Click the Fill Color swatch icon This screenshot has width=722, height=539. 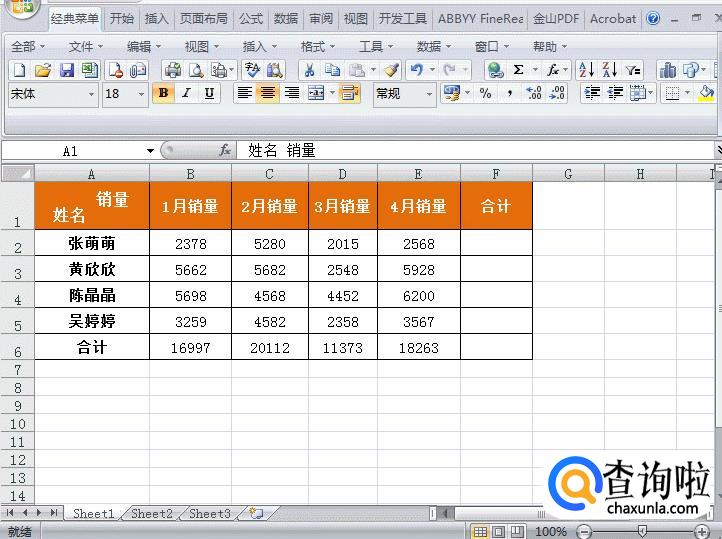pyautogui.click(x=705, y=93)
